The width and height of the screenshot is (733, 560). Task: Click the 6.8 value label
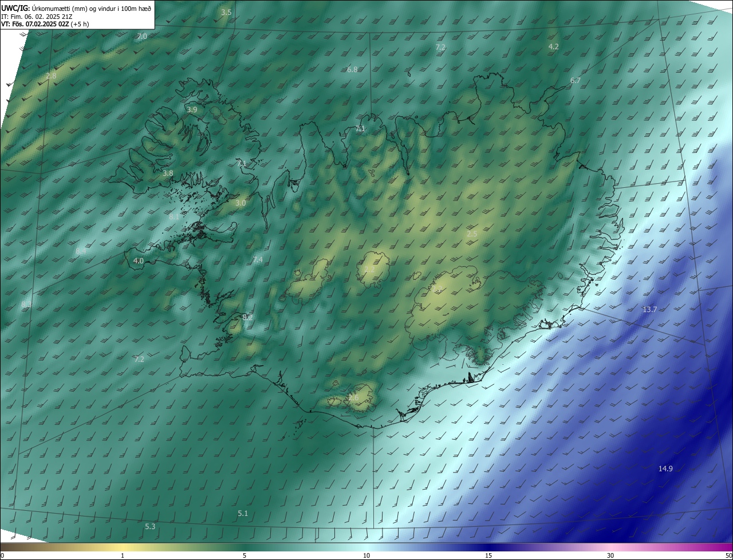(x=352, y=70)
